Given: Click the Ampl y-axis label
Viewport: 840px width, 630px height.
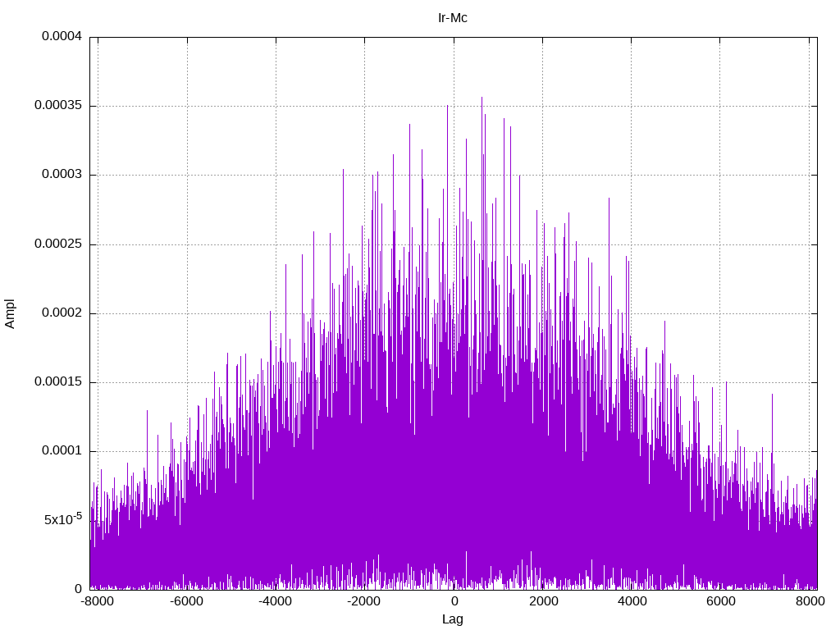Looking at the screenshot, I should [x=10, y=313].
